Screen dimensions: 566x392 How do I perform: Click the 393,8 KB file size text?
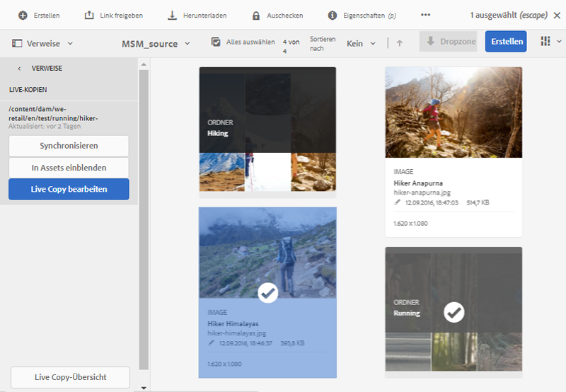point(292,343)
